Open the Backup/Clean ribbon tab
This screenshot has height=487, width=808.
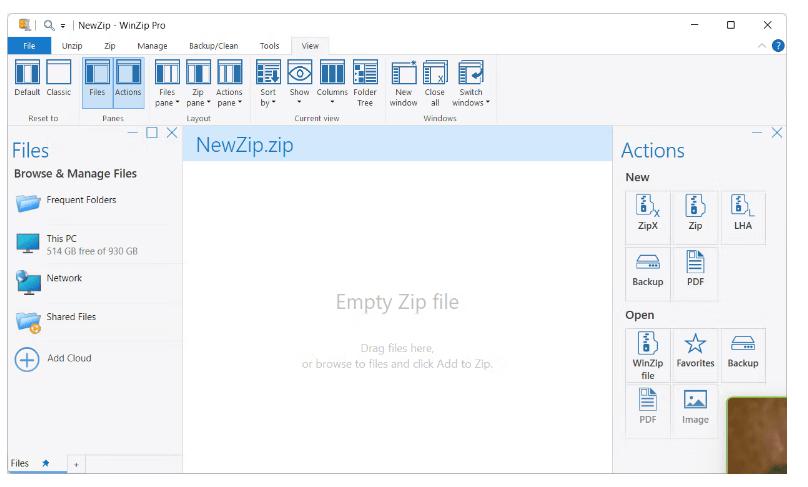tap(213, 46)
